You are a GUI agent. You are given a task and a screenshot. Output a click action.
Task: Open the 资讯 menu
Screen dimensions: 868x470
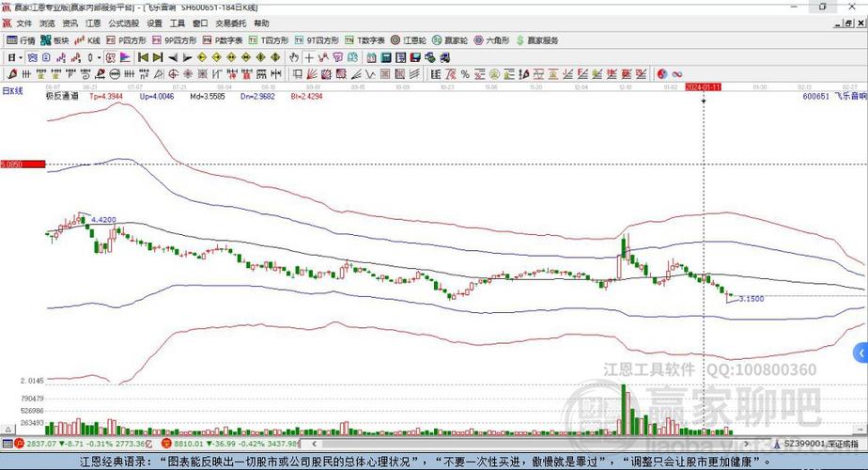pos(70,23)
